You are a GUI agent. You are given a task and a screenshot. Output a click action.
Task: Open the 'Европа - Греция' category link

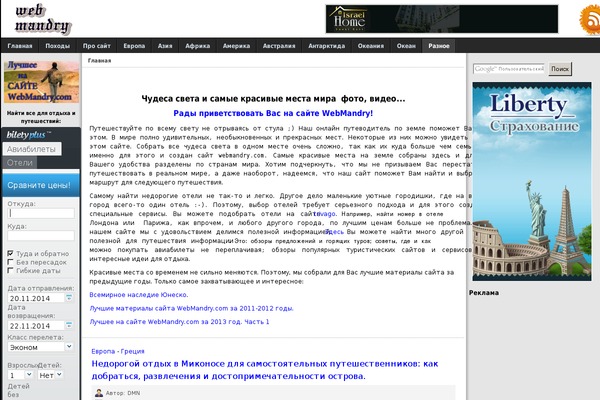coord(118,351)
